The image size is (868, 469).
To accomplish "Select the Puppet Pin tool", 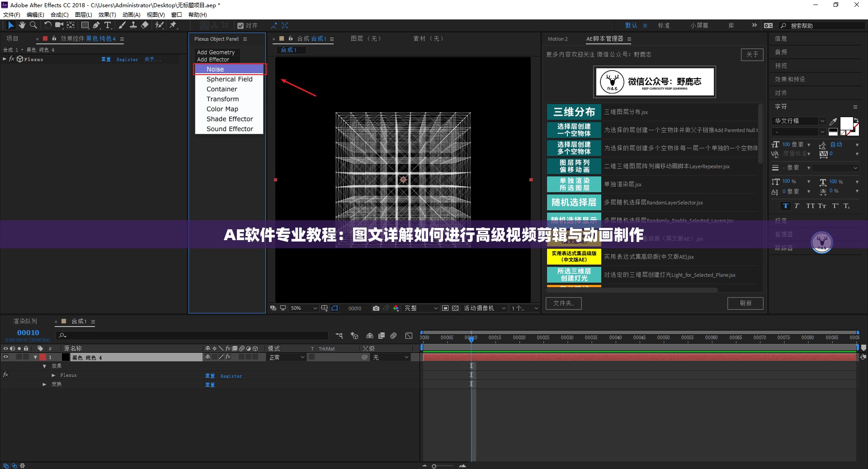I will coord(173,25).
